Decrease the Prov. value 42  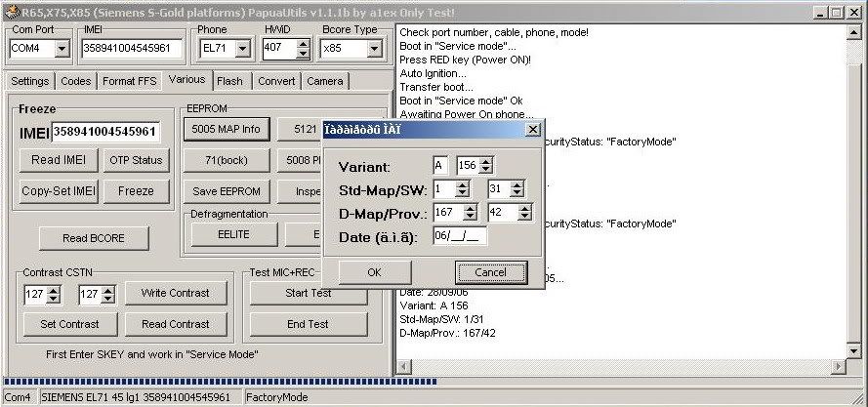pos(524,216)
